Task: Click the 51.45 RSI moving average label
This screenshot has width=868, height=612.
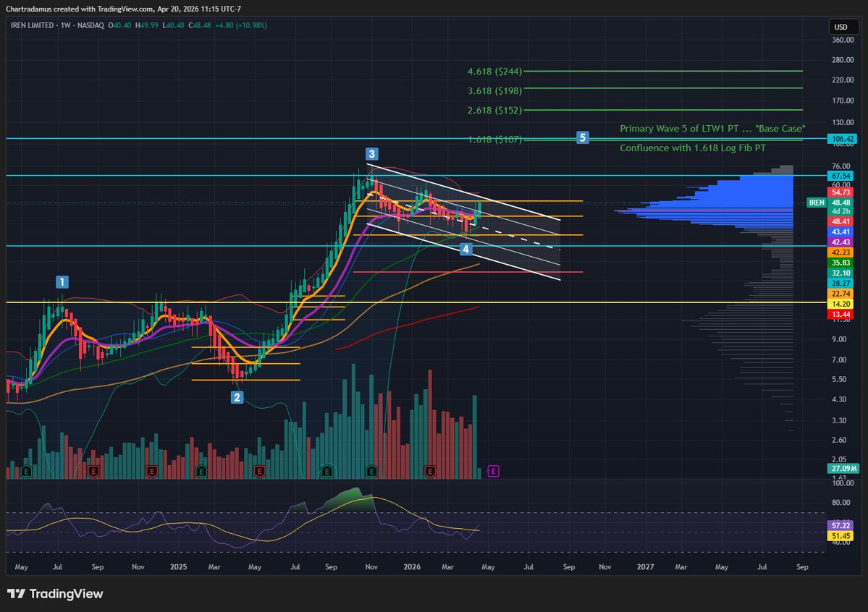Action: pos(841,535)
